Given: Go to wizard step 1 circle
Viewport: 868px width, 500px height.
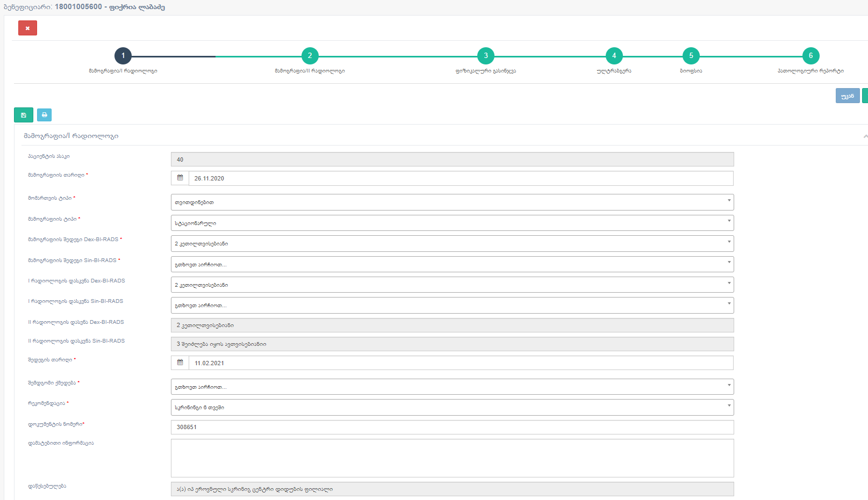Looking at the screenshot, I should pos(123,56).
